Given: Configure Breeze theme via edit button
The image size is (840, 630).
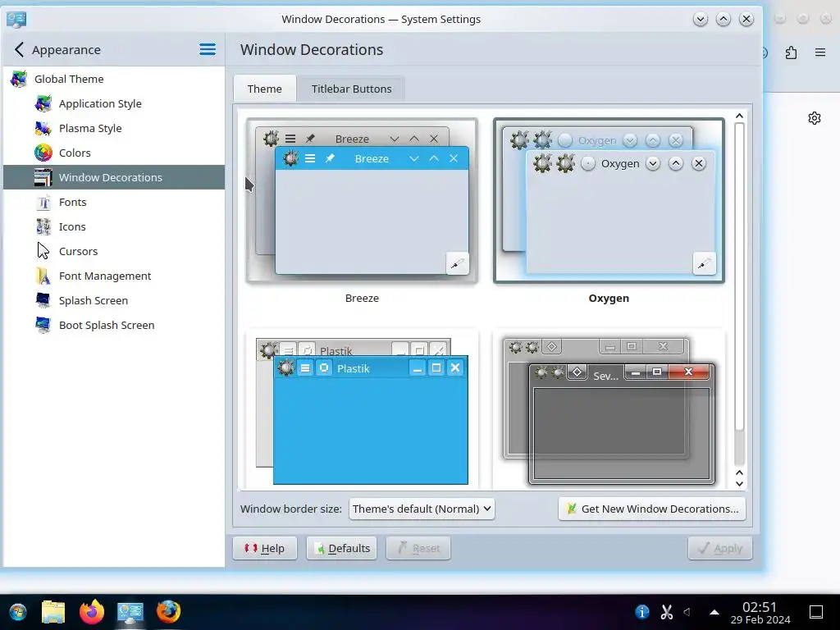Looking at the screenshot, I should [x=457, y=263].
